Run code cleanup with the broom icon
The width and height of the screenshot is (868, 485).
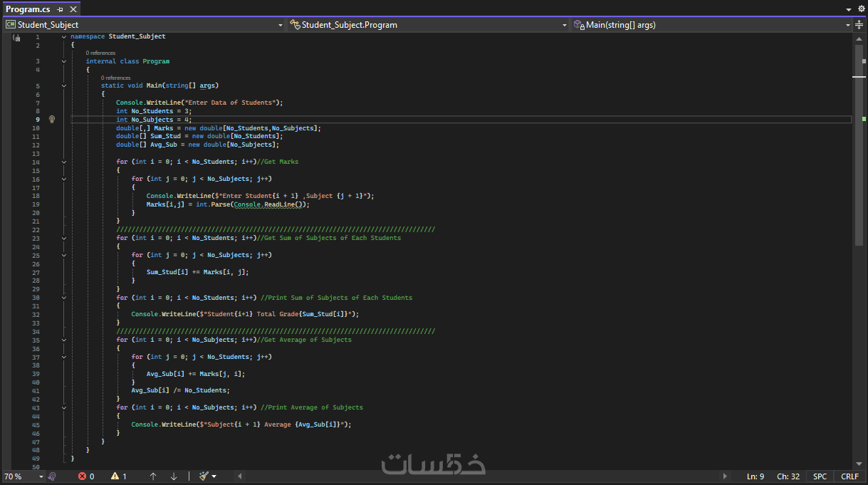pyautogui.click(x=204, y=476)
